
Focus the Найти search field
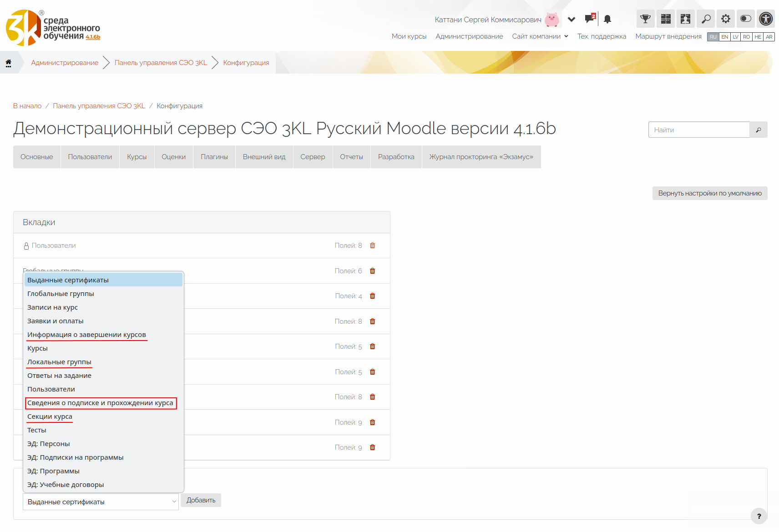click(698, 130)
